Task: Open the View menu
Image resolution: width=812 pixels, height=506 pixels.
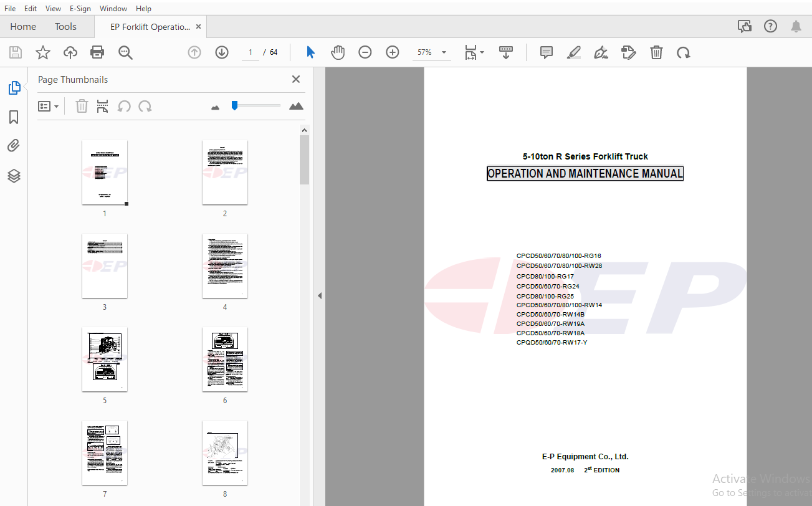Action: coord(54,8)
